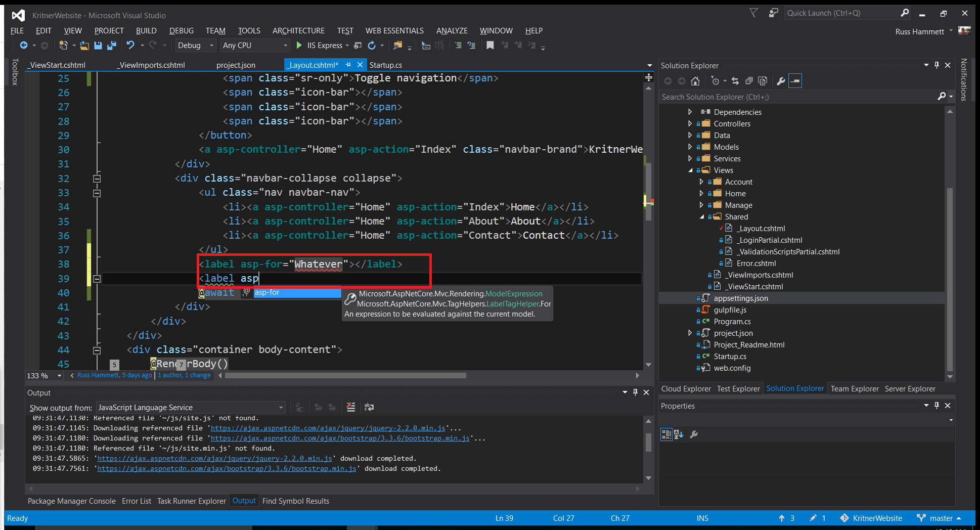This screenshot has width=980, height=530.
Task: Switch to the Startup.cs tab
Action: 385,65
